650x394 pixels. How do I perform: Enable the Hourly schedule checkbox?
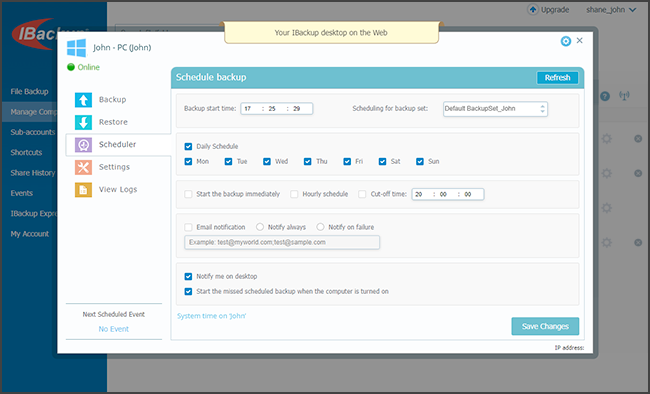pos(294,194)
